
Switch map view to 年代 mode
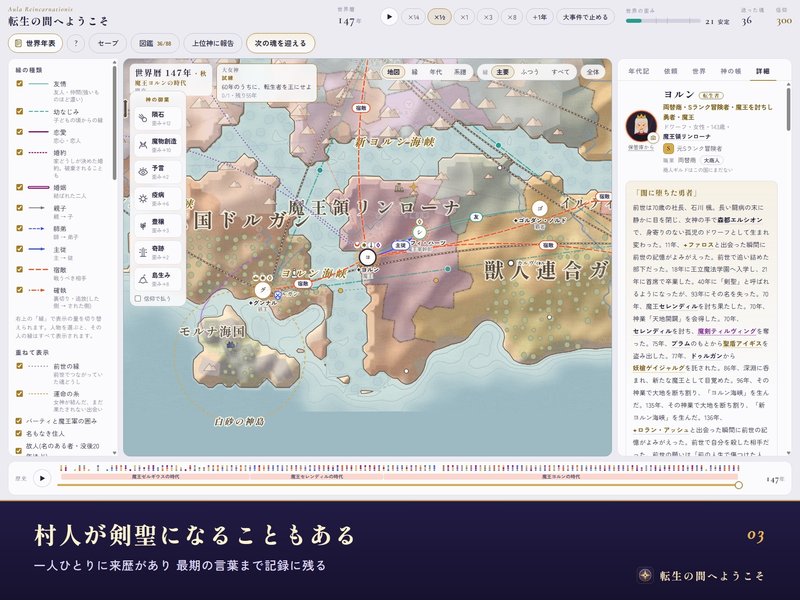pos(436,72)
